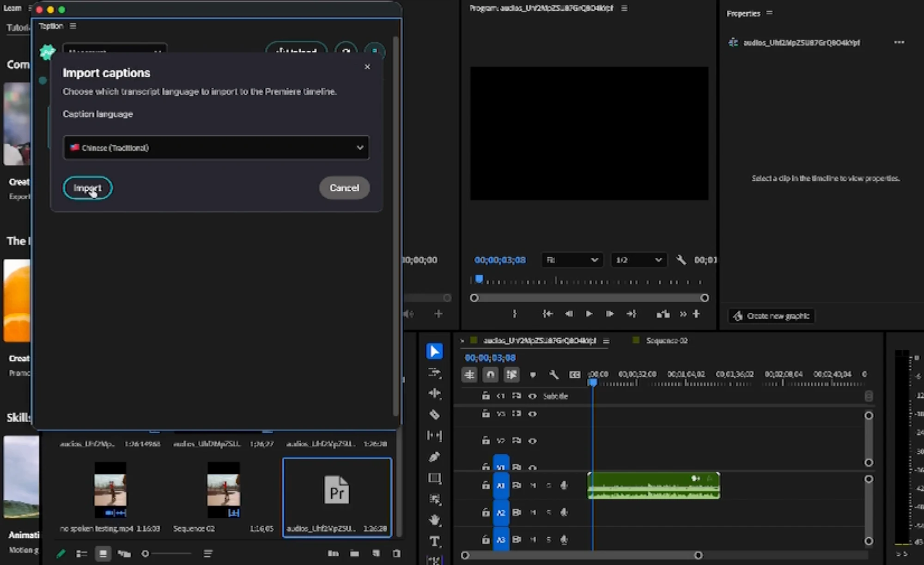Viewport: 924px width, 565px height.
Task: Select the Track Select Forward tool
Action: click(x=434, y=372)
